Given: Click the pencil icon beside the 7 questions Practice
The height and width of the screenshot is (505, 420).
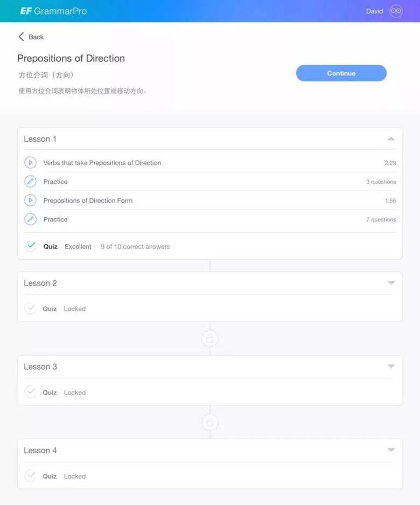Looking at the screenshot, I should pos(30,219).
